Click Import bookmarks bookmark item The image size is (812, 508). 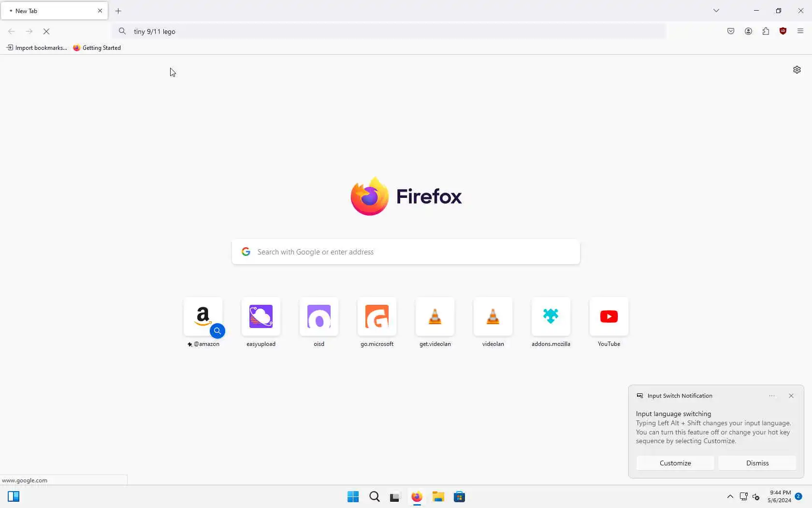tap(37, 48)
